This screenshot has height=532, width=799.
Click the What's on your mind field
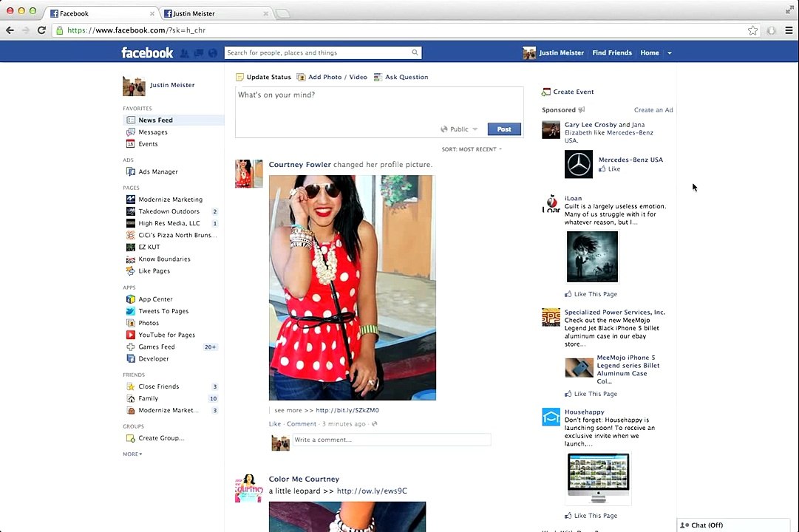[379, 104]
